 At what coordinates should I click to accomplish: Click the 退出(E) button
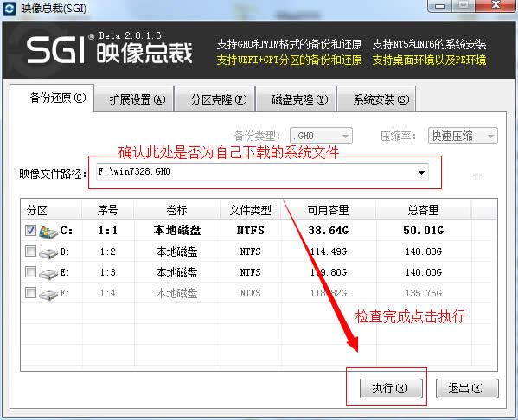click(x=467, y=388)
